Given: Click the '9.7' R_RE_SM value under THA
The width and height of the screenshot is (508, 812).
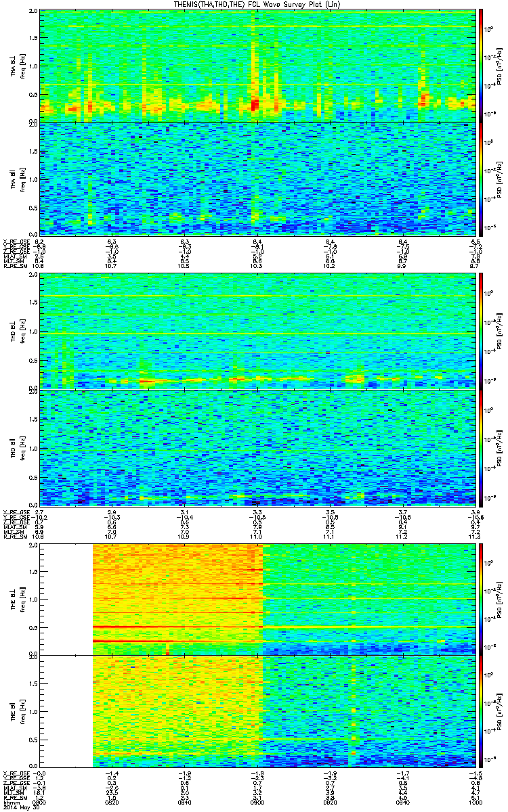Looking at the screenshot, I should click(475, 266).
